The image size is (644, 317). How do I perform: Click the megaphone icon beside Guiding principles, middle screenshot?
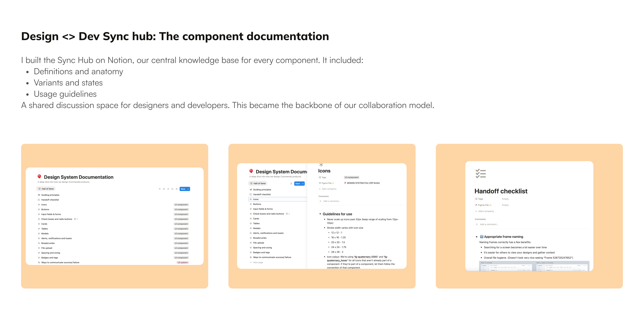point(251,190)
